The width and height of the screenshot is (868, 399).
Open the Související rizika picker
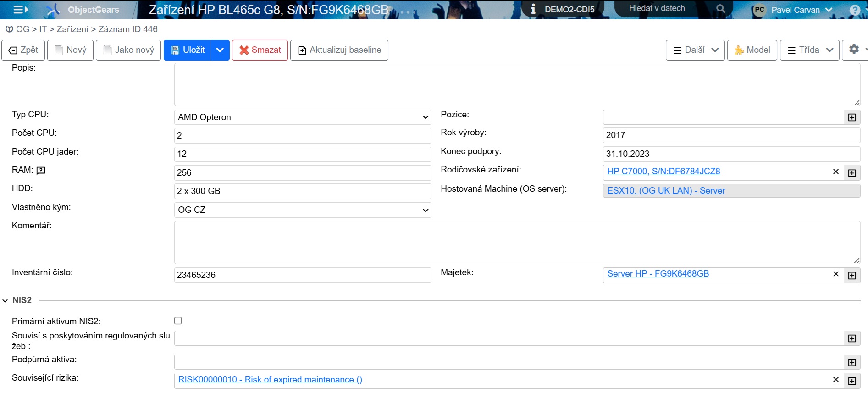pyautogui.click(x=852, y=381)
